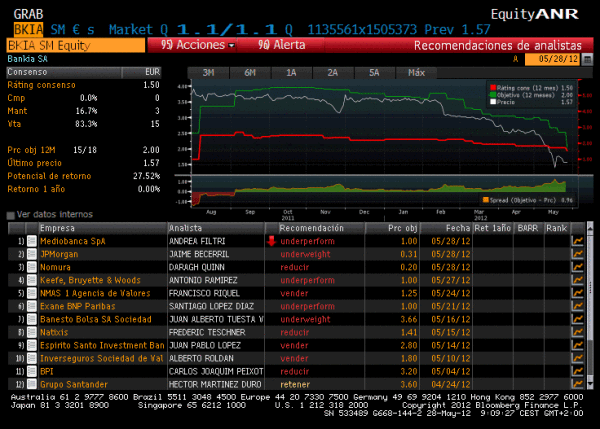The image size is (600, 429).
Task: Open report document icon for NMAS 1 Agencia
Action: pyautogui.click(x=32, y=293)
